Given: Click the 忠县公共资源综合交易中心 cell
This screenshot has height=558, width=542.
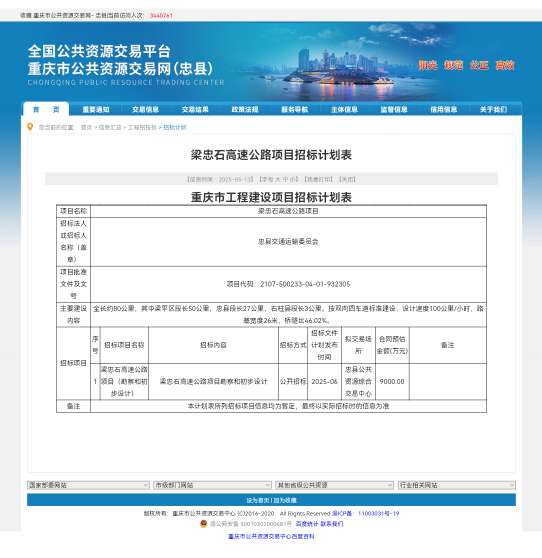Looking at the screenshot, I should (358, 381).
